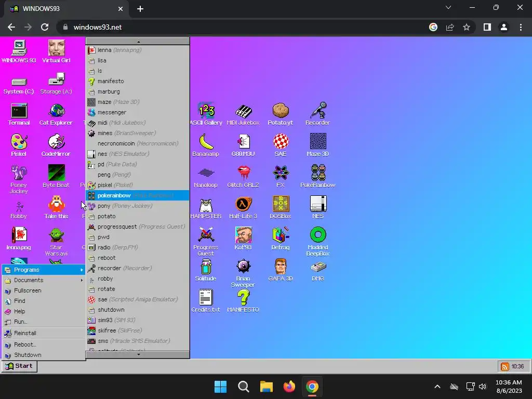Screen dimensions: 532x399
Task: Open the Solitude desktop icon
Action: click(206, 270)
